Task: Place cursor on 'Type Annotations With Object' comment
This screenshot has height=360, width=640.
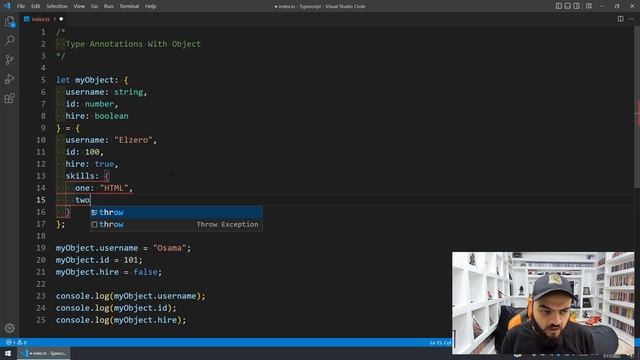Action: pyautogui.click(x=133, y=44)
